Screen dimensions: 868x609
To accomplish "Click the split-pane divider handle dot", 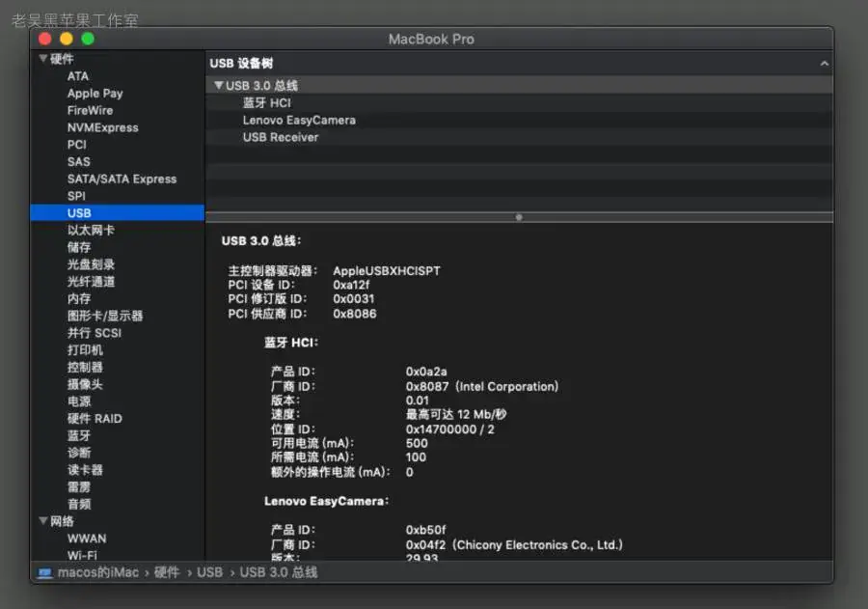I will (x=519, y=217).
